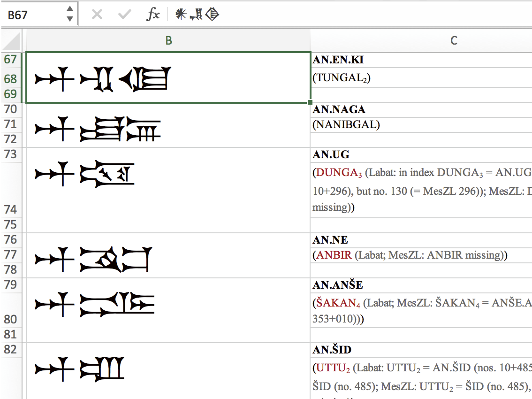
Task: Click the cell containing AN.NAGA
Action: pyautogui.click(x=421, y=110)
